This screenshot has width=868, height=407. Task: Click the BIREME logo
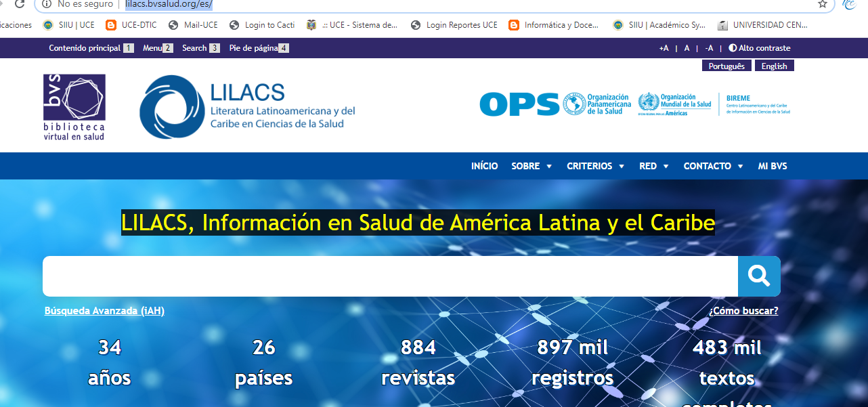point(758,104)
